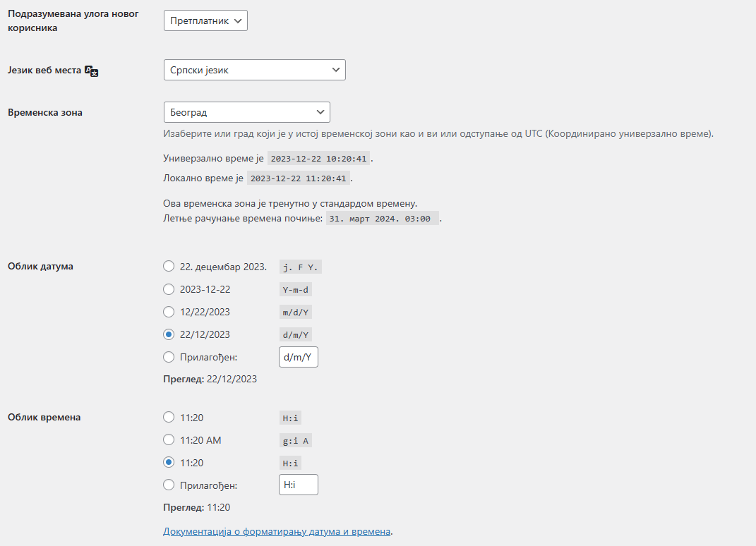The width and height of the screenshot is (756, 546).
Task: Select the 22/12/2023 date format radio
Action: [x=168, y=334]
